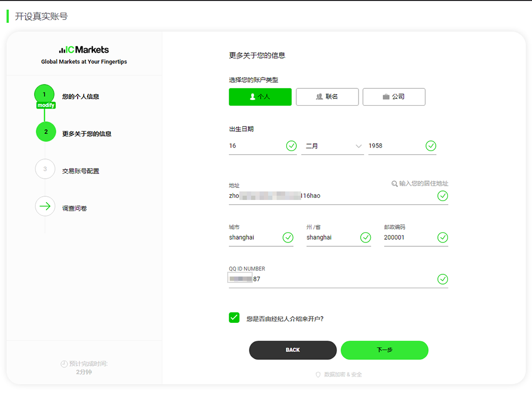Click the 邮政编码 postal code field
This screenshot has width=532, height=393.
(407, 238)
